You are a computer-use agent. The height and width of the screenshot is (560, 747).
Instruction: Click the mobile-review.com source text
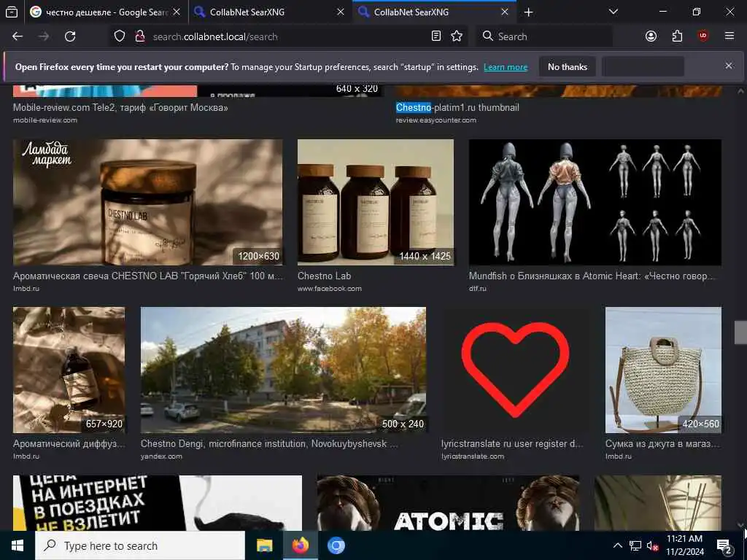coord(45,120)
